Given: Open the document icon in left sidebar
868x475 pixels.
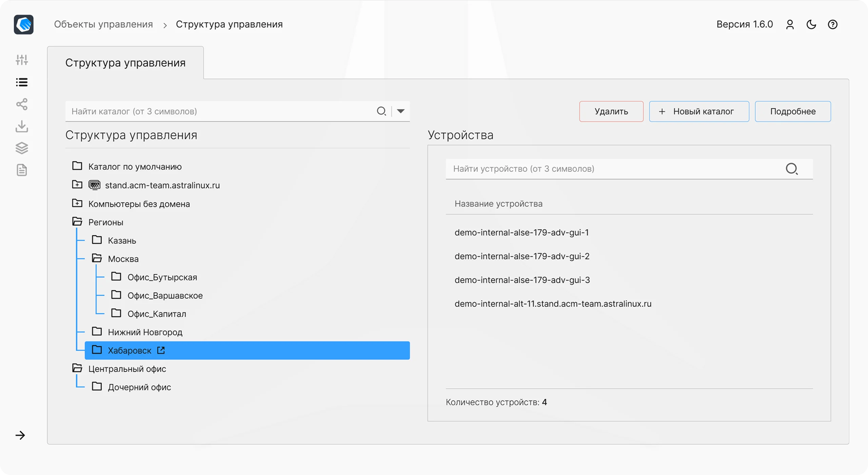Looking at the screenshot, I should [22, 170].
